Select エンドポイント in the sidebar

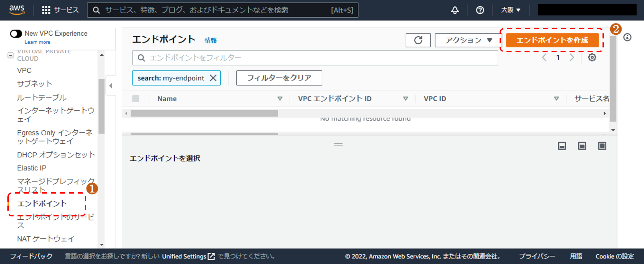coord(42,204)
